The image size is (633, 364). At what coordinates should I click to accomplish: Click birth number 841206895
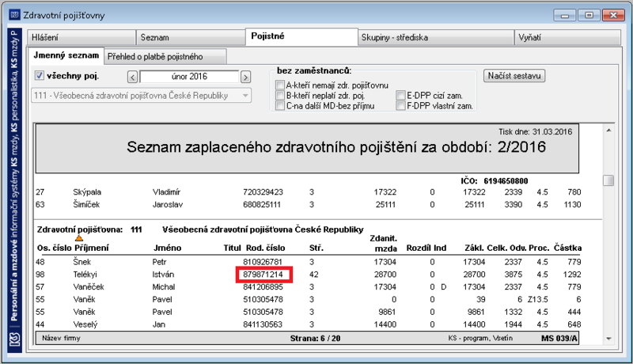[x=263, y=287]
